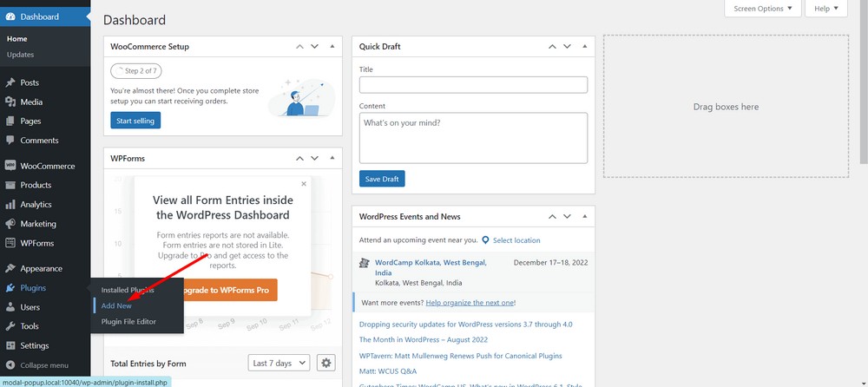Click the Settings icon in the sidebar
Screen dimensions: 868x387
click(x=10, y=346)
